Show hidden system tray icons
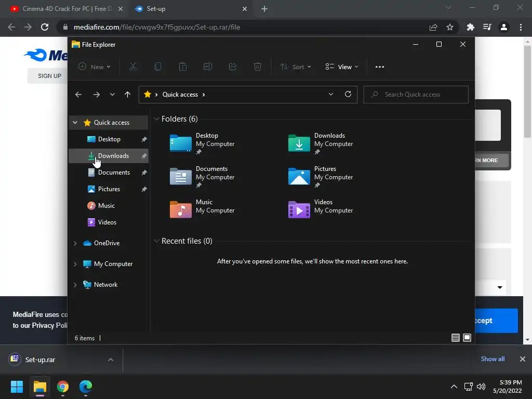Viewport: 532px width, 399px height. pyautogui.click(x=454, y=387)
